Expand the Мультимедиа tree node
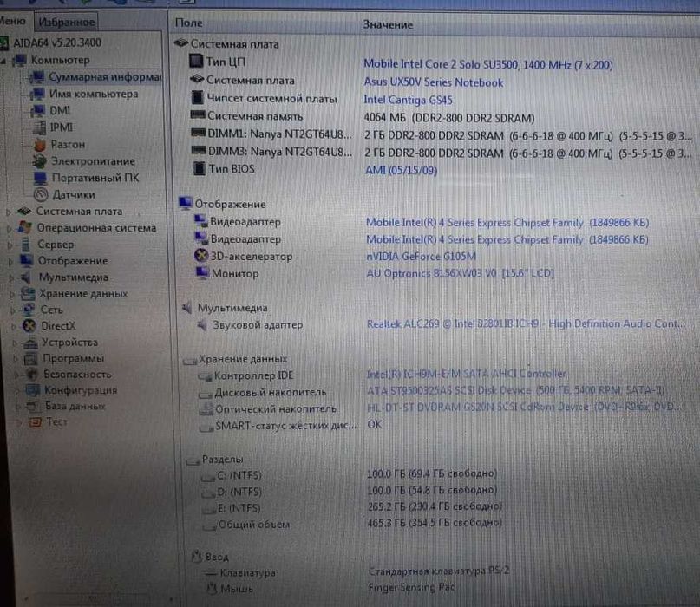Image resolution: width=700 pixels, height=607 pixels. (11, 278)
